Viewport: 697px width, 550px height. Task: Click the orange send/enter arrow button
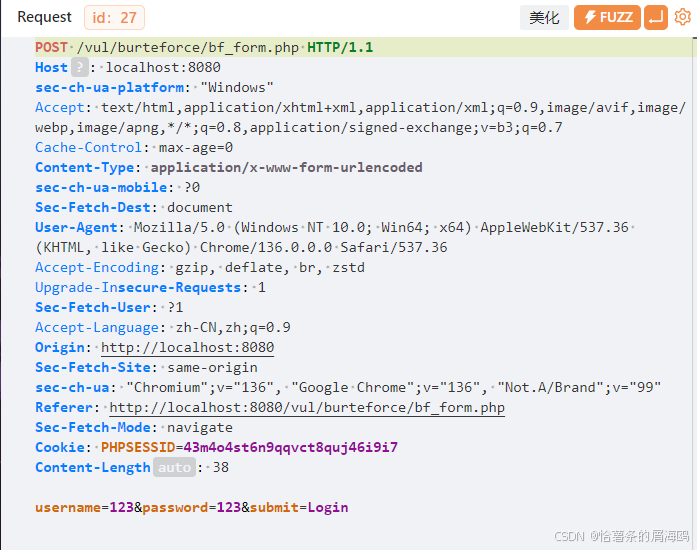coord(656,17)
